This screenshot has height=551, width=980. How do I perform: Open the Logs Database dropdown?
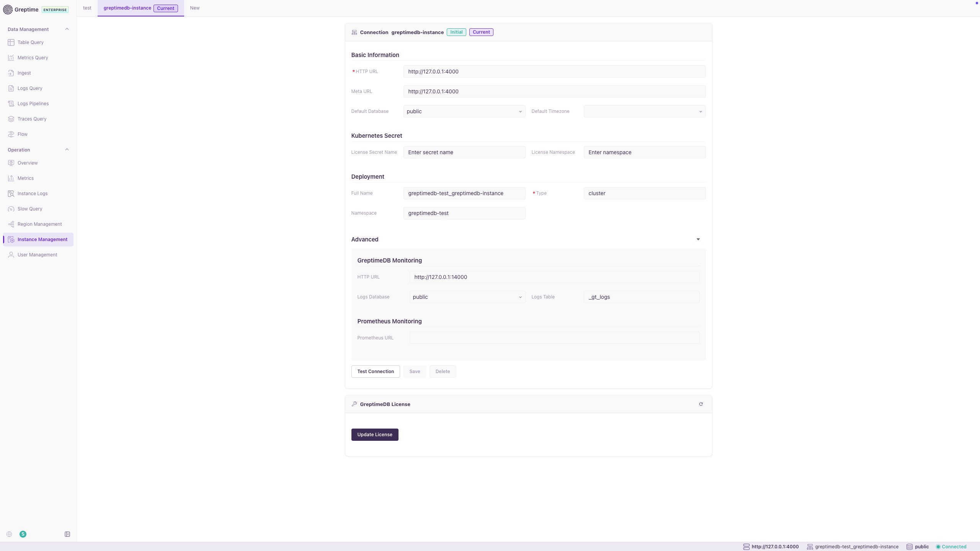467,297
